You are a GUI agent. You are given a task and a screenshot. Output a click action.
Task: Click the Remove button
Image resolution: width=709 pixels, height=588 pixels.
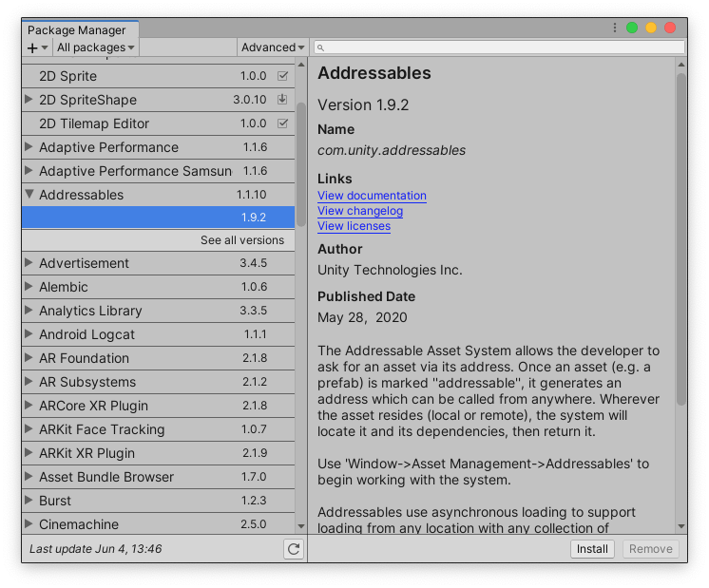click(x=651, y=549)
